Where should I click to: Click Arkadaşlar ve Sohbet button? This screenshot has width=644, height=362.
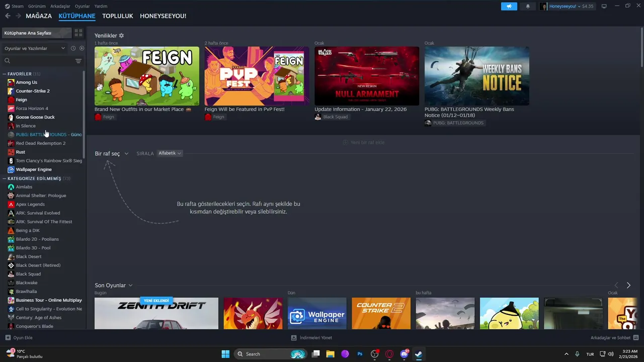[x=615, y=338]
